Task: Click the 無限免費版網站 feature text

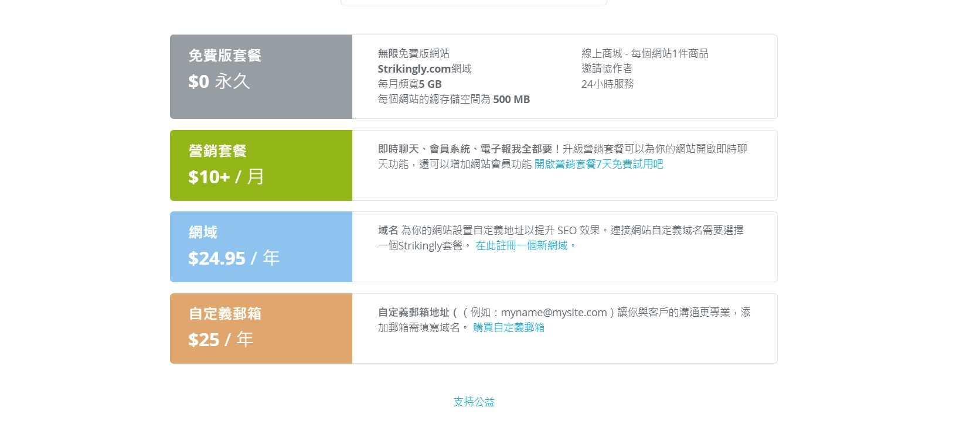Action: (414, 54)
